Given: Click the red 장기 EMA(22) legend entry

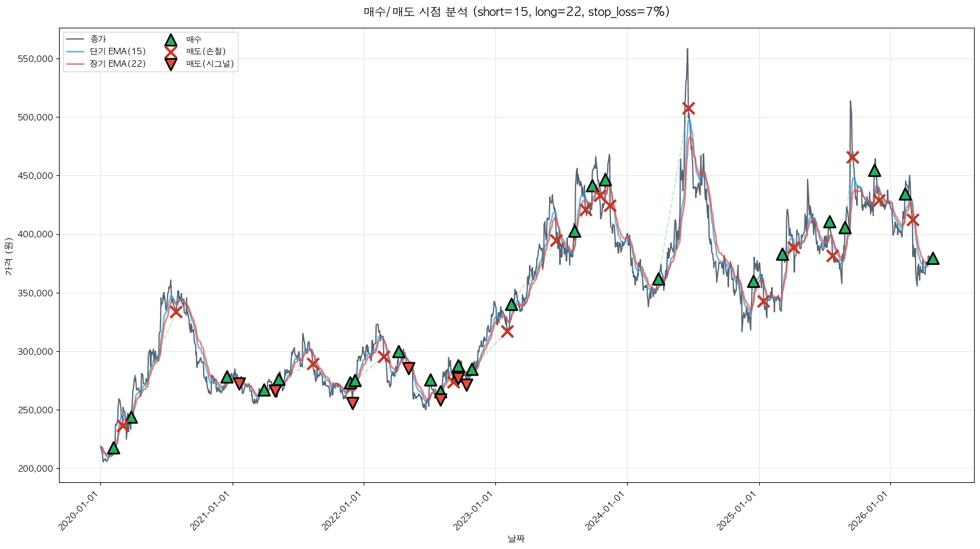Looking at the screenshot, I should [x=117, y=64].
